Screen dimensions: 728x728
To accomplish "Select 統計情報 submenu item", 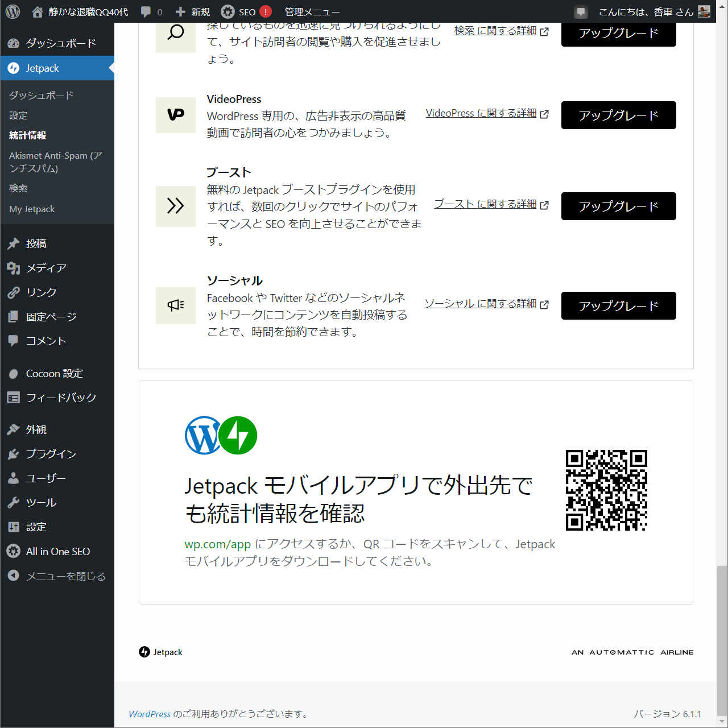I will click(28, 135).
